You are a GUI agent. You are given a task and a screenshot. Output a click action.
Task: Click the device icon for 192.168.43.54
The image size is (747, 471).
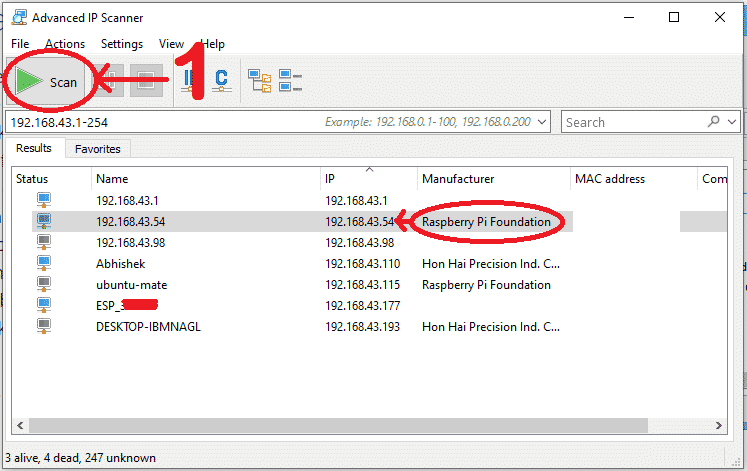(x=44, y=221)
